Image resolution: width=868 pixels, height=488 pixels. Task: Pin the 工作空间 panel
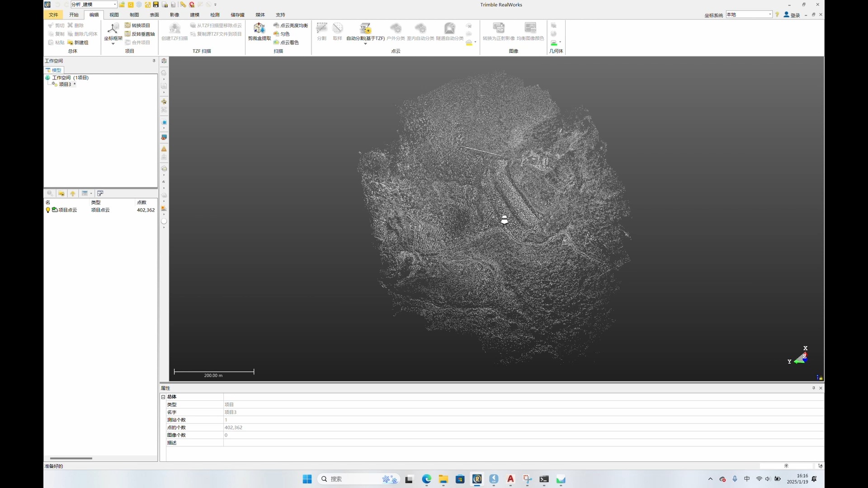click(154, 61)
